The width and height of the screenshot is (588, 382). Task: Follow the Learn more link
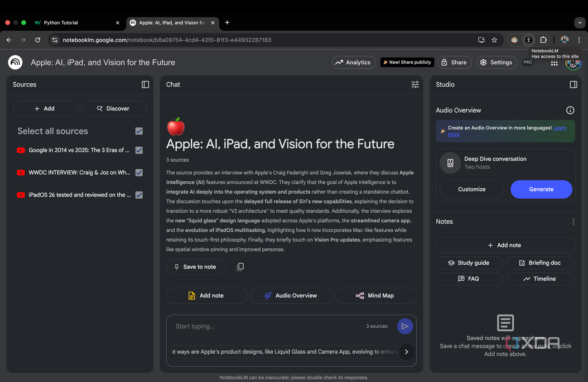click(559, 128)
